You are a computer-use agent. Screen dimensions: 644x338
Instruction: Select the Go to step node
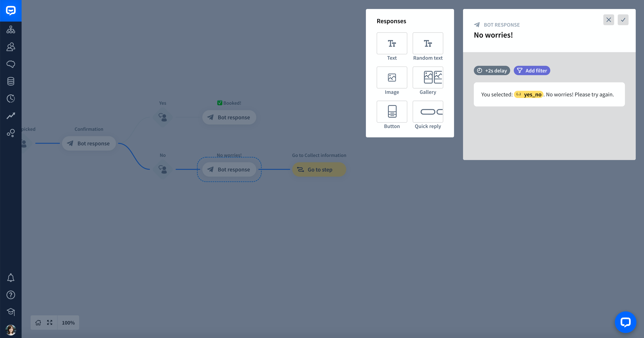pyautogui.click(x=319, y=169)
